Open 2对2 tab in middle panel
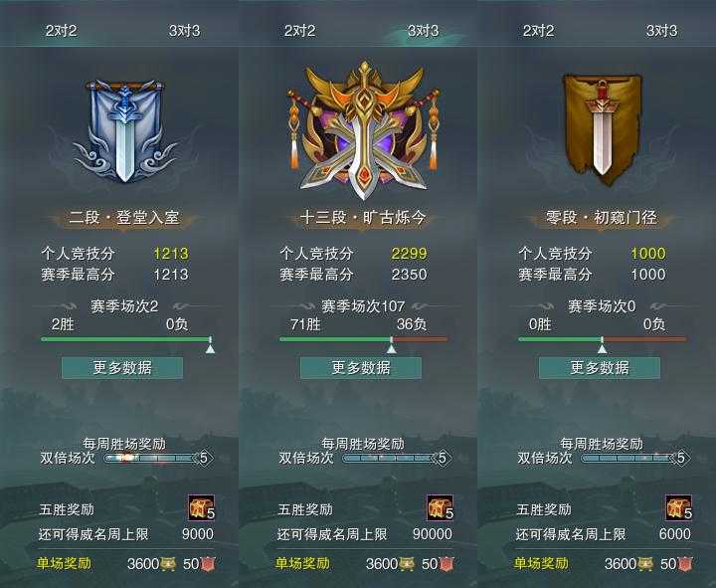The image size is (716, 588). point(299,31)
